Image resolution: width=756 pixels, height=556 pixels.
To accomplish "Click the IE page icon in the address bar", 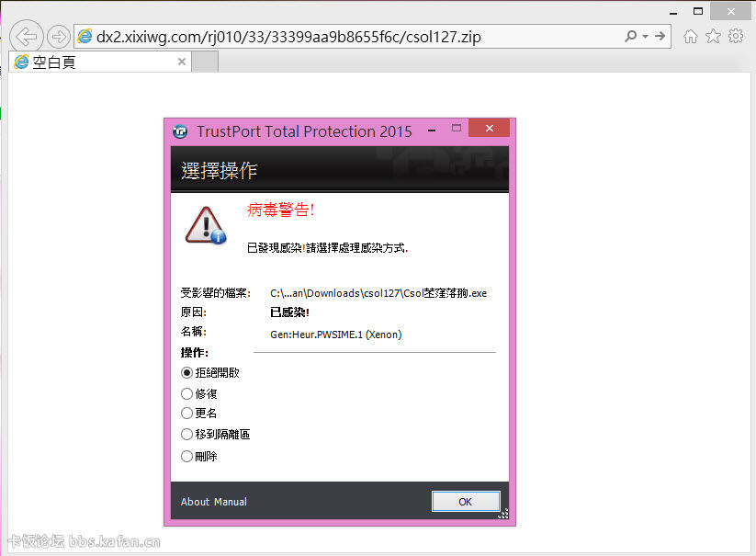I will (x=85, y=36).
